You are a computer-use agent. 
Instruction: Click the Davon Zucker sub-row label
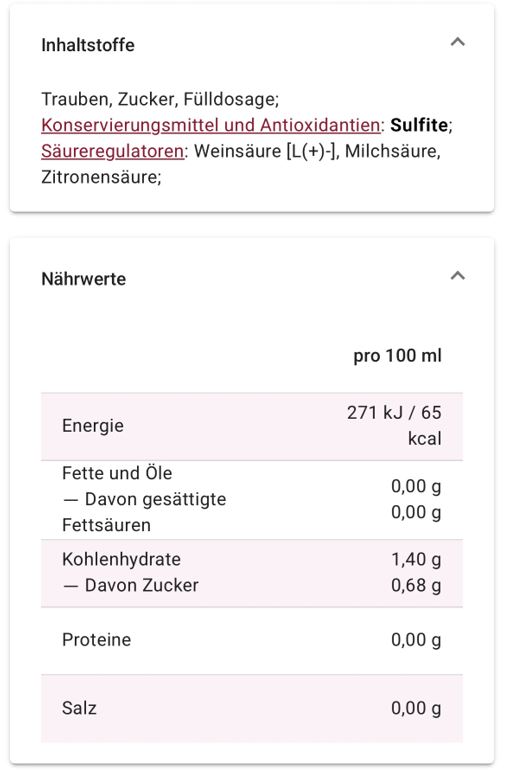[131, 586]
